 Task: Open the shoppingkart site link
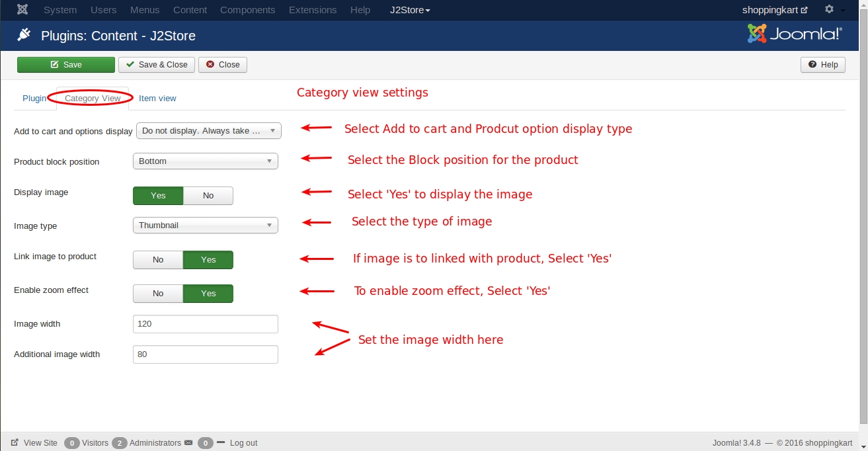point(775,10)
